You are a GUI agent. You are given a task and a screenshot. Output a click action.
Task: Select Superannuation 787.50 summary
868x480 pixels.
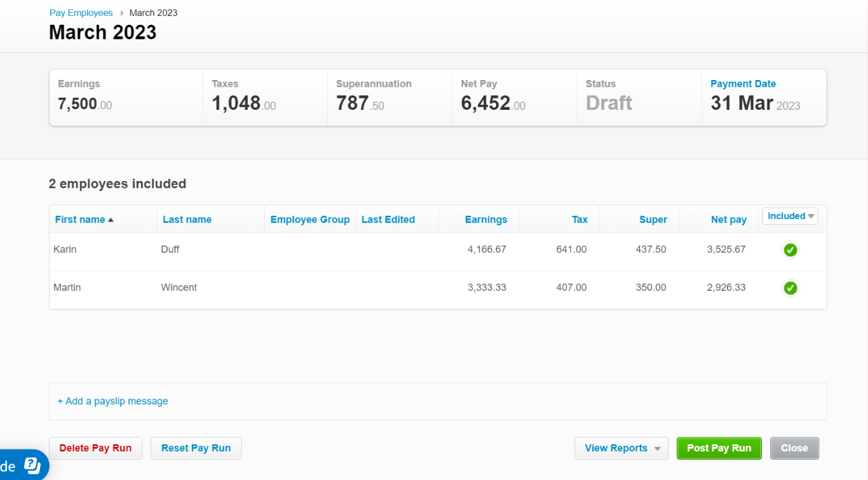[360, 103]
